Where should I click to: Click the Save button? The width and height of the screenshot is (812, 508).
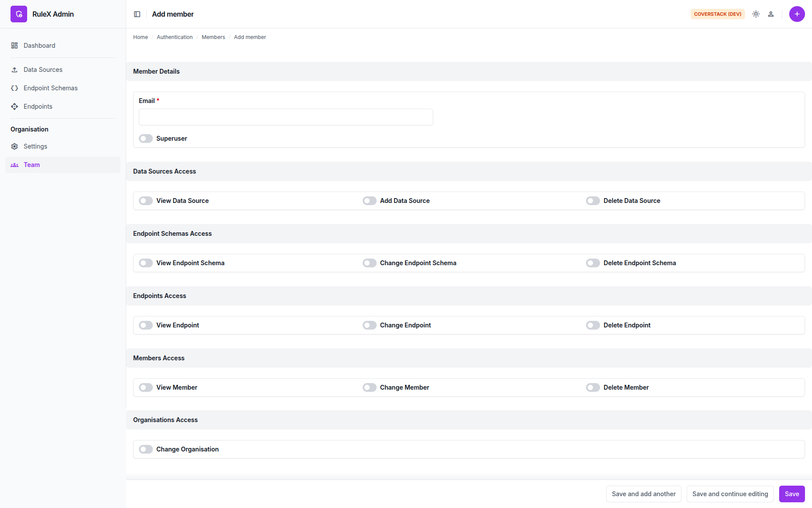click(x=792, y=494)
